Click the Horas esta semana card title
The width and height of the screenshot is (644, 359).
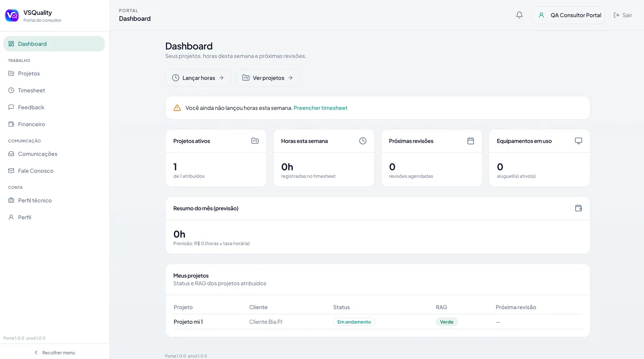[304, 141]
